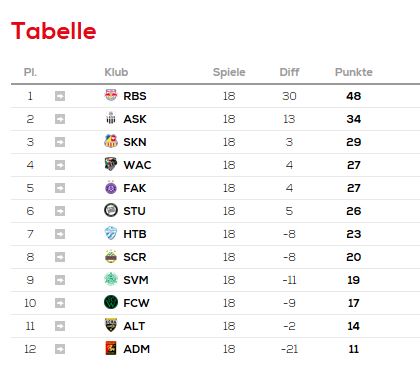
Task: Click the SCR club crest
Action: [x=111, y=257]
